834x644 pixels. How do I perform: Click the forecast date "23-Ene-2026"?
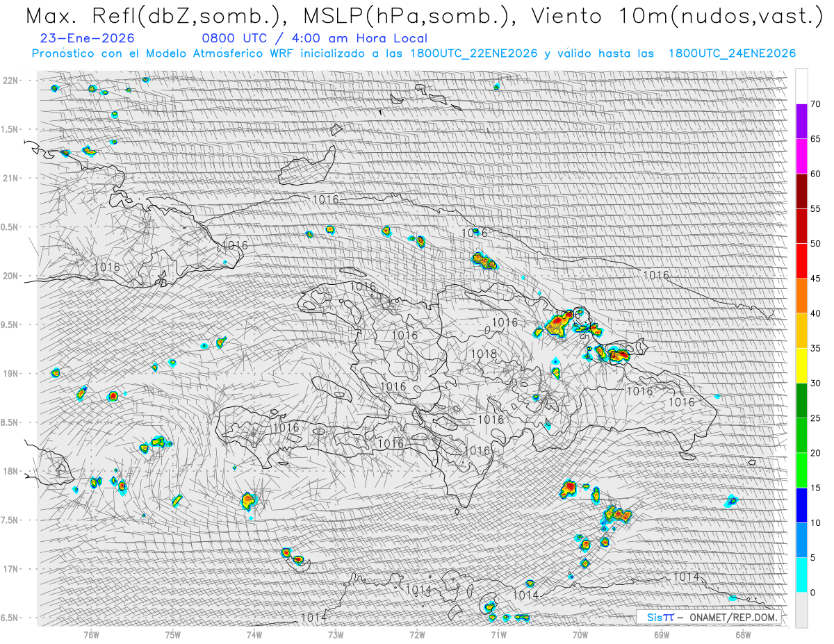[x=88, y=39]
